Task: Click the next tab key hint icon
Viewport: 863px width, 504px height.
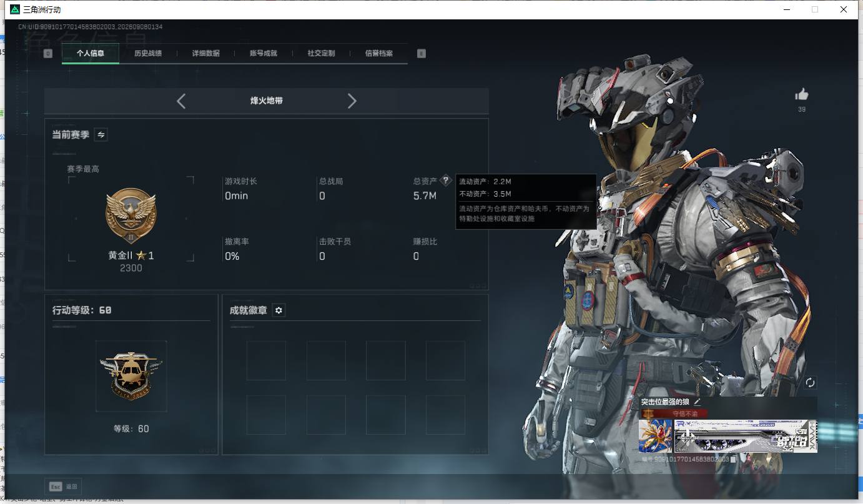Action: [x=422, y=54]
